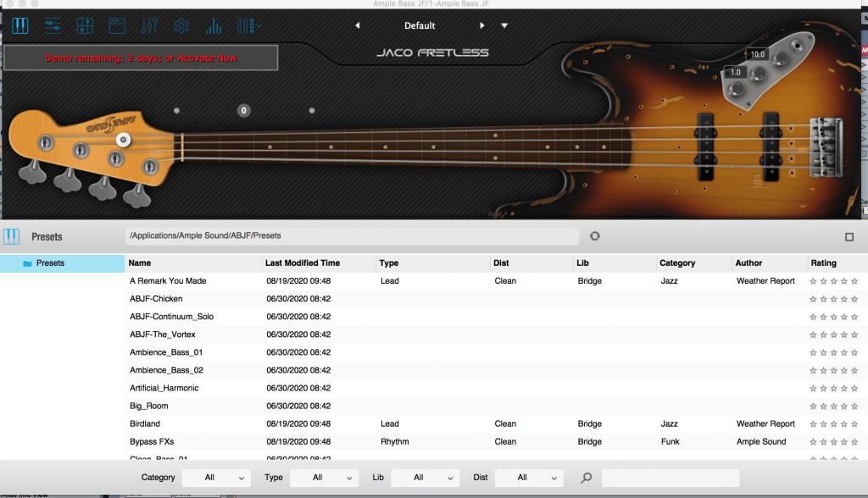Rate ABJF-The_Vortex two stars
This screenshot has height=498, width=868.
(x=824, y=335)
